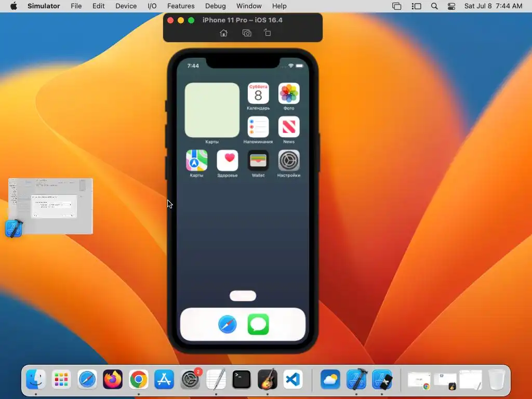
Task: Open the Trash in the Dock
Action: [x=496, y=379]
